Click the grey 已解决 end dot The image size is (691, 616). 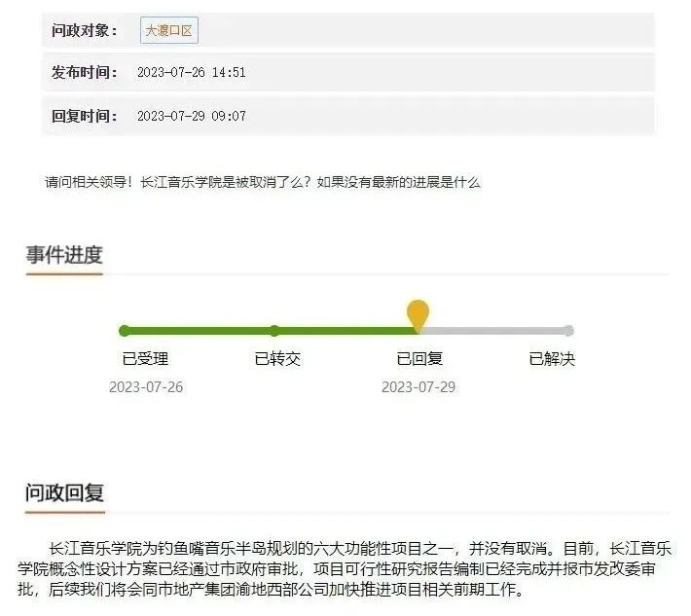click(x=568, y=331)
